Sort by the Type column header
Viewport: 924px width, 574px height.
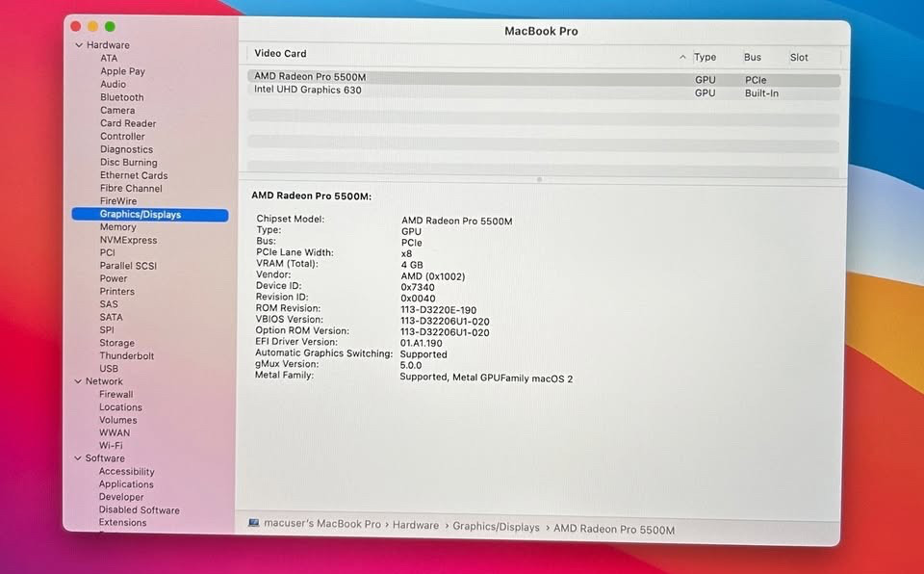pos(705,57)
